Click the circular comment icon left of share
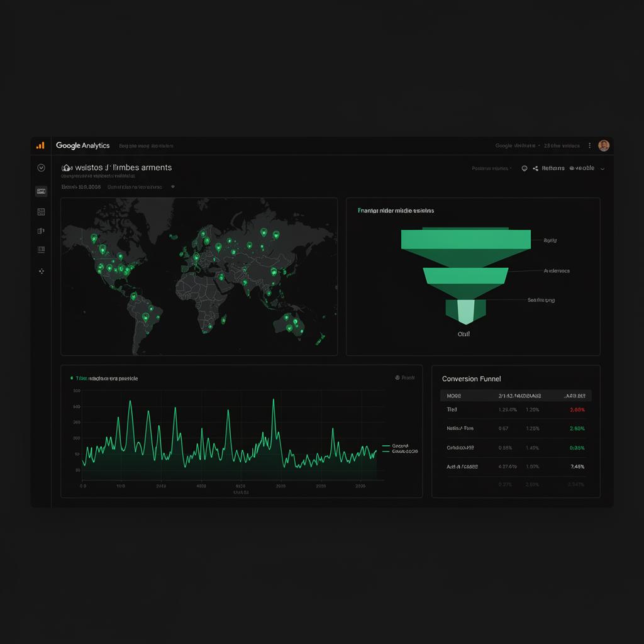 [525, 169]
